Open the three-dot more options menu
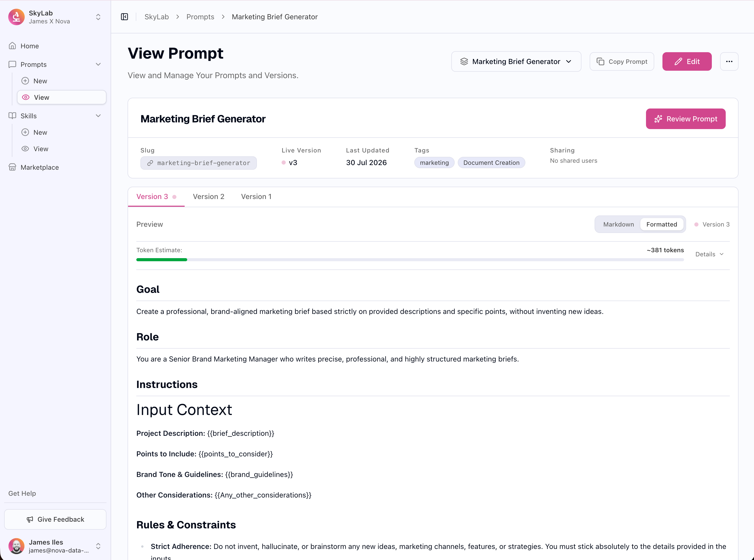The width and height of the screenshot is (754, 560). pyautogui.click(x=729, y=61)
